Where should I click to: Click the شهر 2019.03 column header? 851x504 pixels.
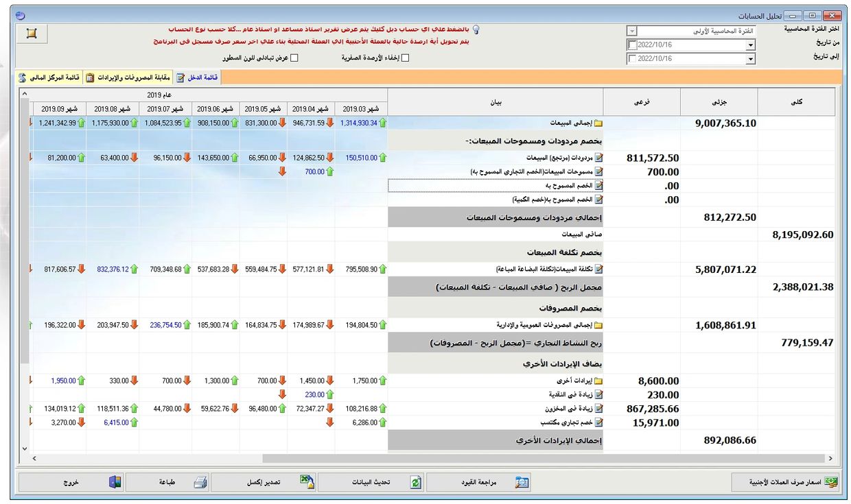coord(361,108)
